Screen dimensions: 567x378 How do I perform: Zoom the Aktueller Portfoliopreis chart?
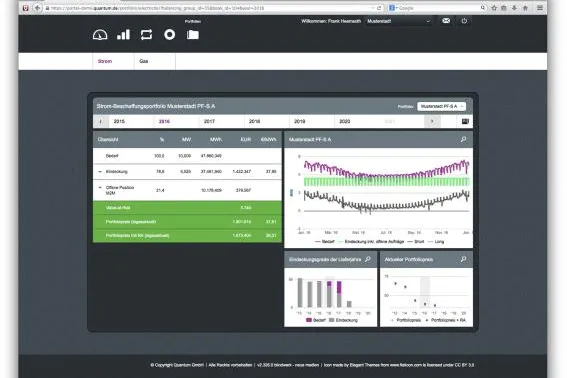click(x=463, y=259)
